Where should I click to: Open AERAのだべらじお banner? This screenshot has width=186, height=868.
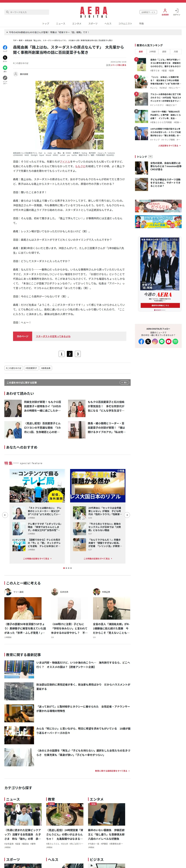click(158, 206)
